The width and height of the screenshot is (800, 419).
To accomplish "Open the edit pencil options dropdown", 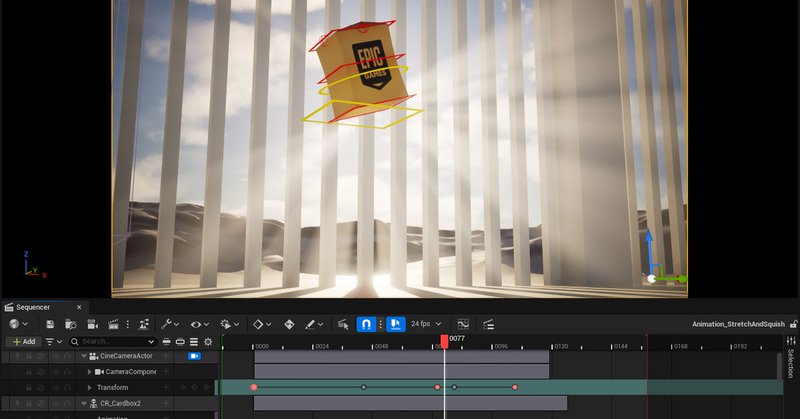I will pos(314,324).
